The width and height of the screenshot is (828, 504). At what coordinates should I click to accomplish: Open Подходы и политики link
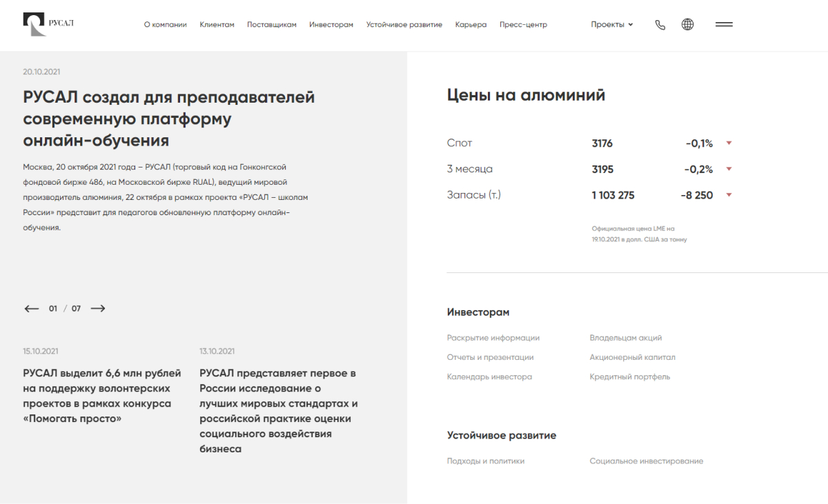486,461
